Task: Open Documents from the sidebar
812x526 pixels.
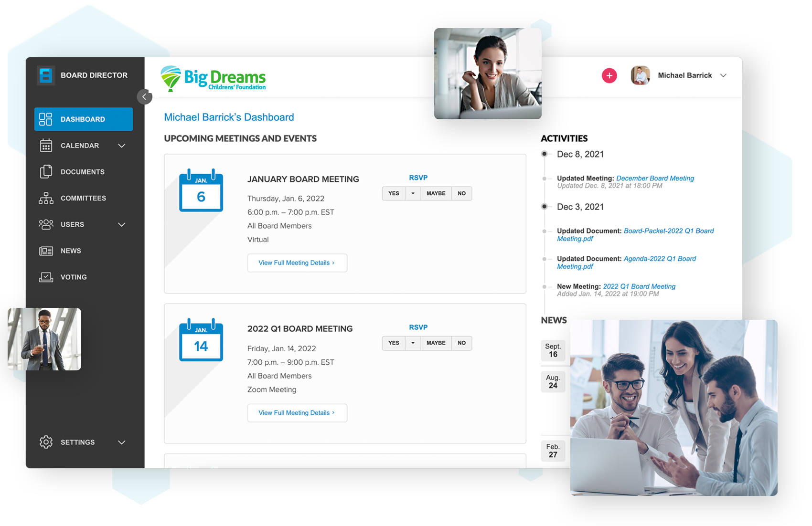Action: point(83,172)
